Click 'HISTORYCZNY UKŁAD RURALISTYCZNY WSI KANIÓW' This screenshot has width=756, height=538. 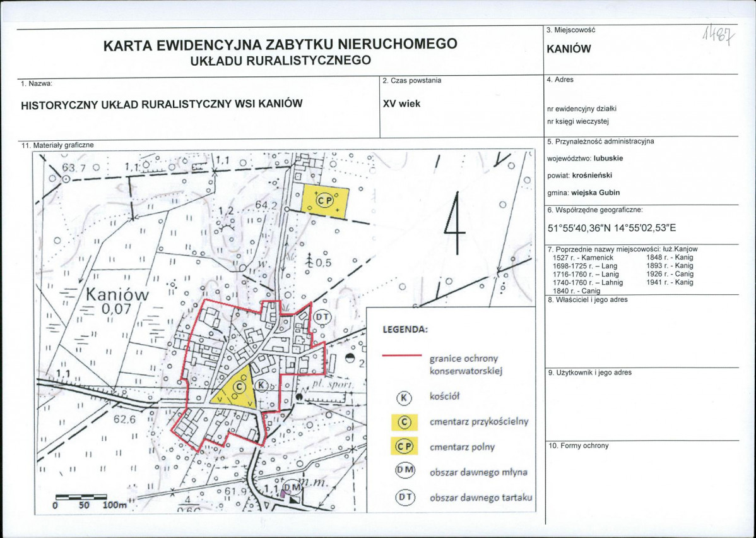click(x=162, y=104)
